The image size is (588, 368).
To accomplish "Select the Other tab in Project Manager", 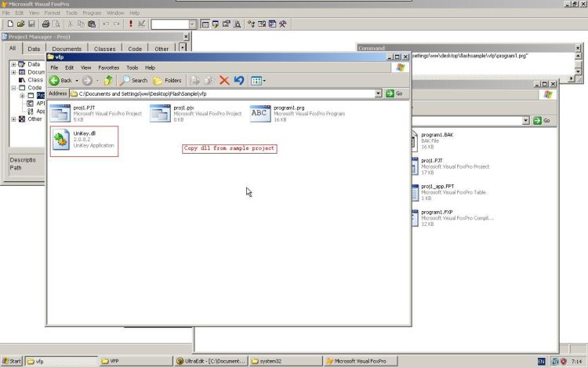I will pos(162,49).
